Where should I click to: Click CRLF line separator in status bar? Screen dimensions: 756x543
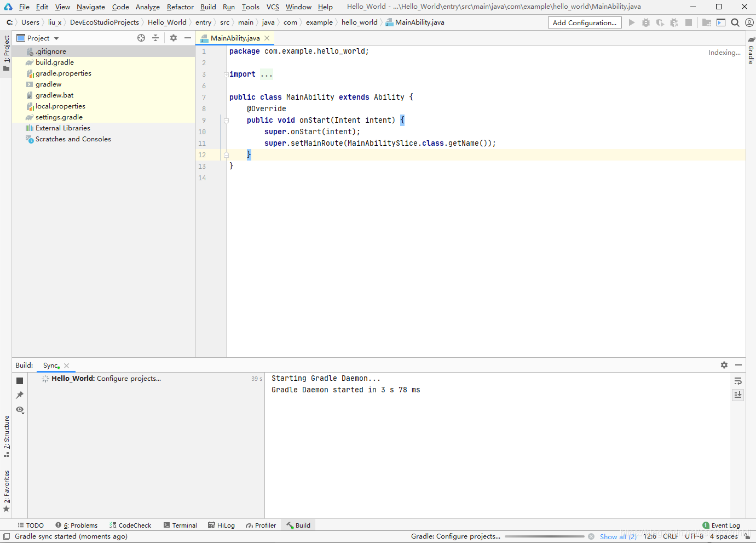[671, 536]
